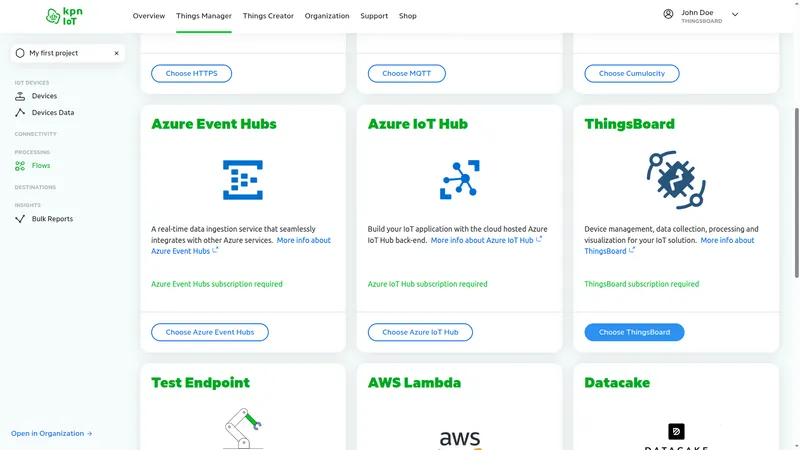This screenshot has width=800, height=450.
Task: Click 'ThingsBoard subscription required' text
Action: pyautogui.click(x=641, y=284)
